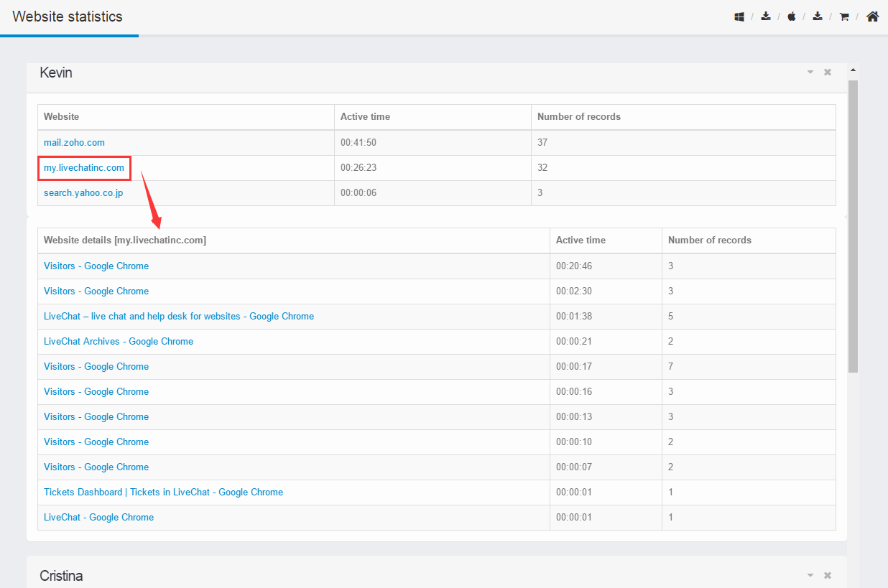The height and width of the screenshot is (588, 888).
Task: Click the 'Kevin' panel heading
Action: (56, 73)
